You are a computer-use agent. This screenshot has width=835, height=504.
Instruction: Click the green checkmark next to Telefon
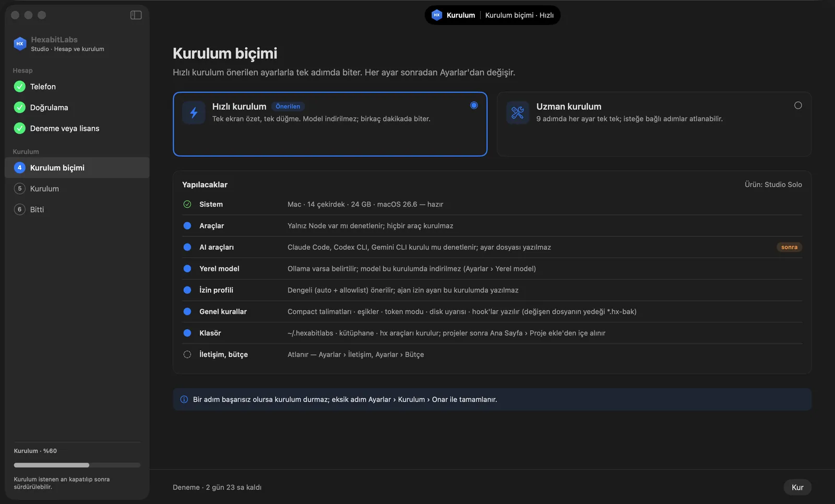click(20, 87)
